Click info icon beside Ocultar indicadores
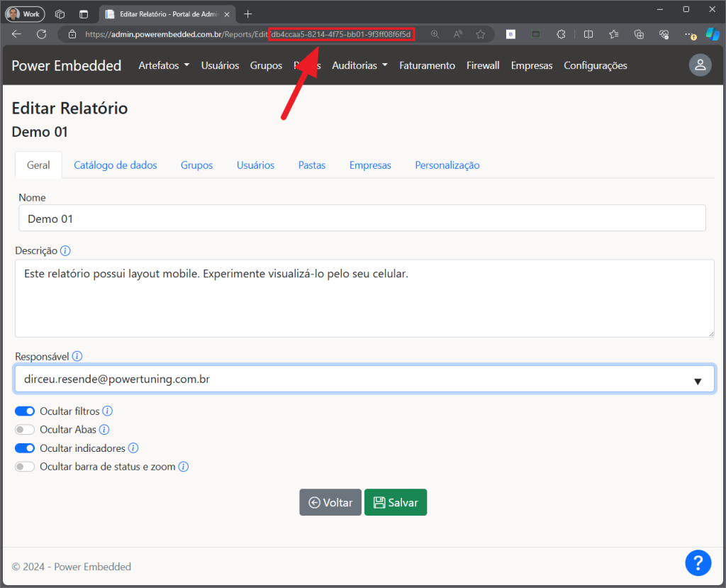726x588 pixels. [133, 448]
